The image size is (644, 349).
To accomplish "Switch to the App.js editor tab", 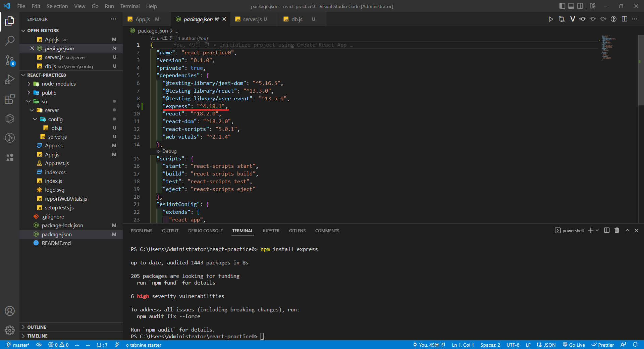I will (x=143, y=19).
